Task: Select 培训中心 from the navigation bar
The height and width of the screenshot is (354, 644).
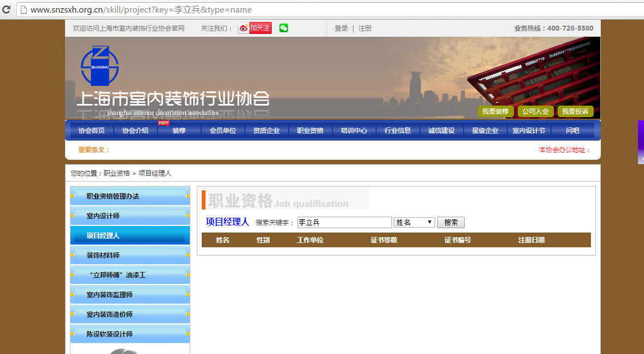Action: tap(354, 131)
